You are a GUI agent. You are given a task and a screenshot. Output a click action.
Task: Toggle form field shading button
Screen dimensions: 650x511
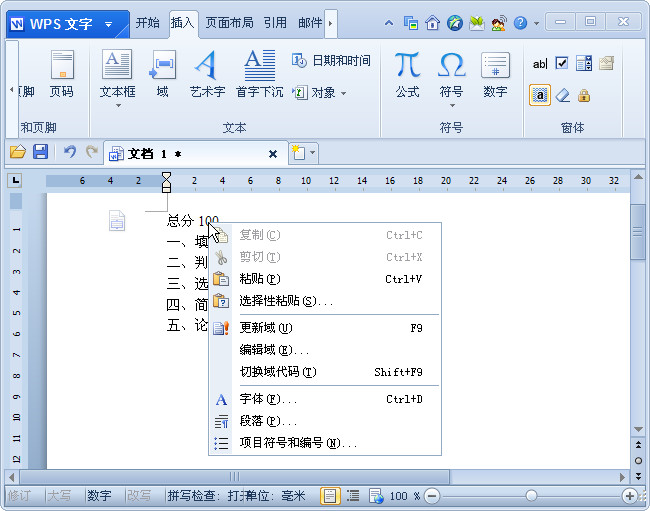(540, 95)
